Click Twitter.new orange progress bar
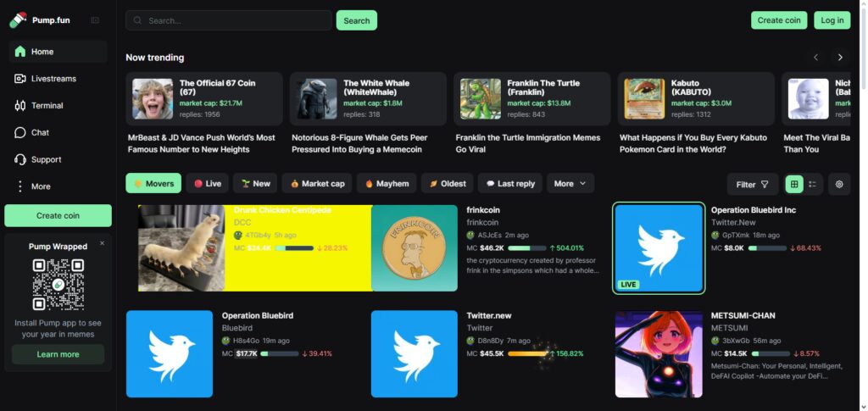Screen dimensions: 868x411 [527, 354]
